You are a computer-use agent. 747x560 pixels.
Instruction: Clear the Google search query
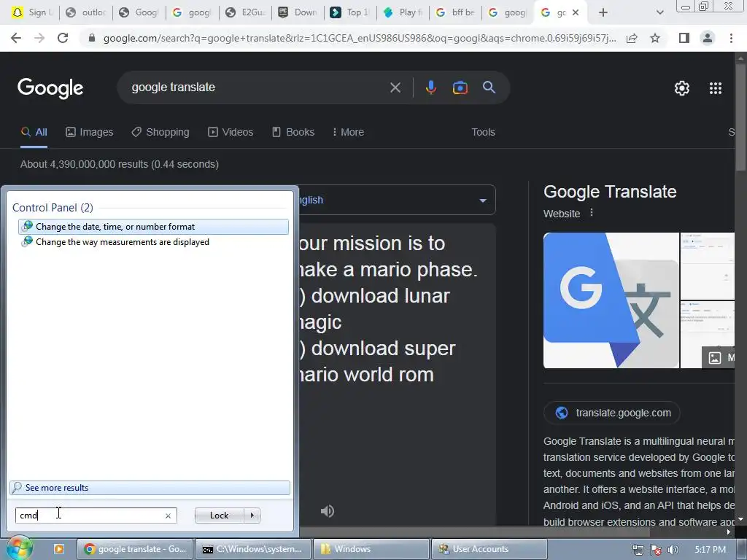(395, 87)
